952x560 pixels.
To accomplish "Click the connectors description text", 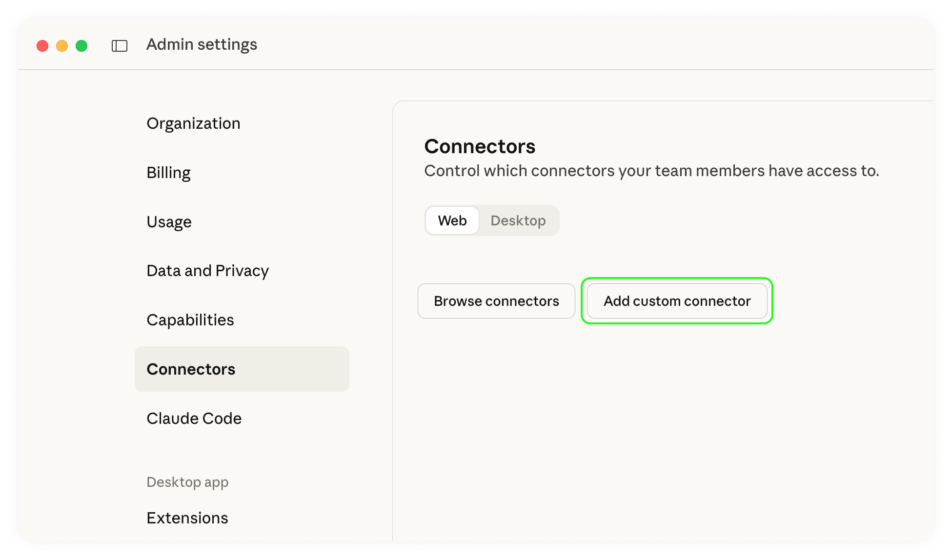I will tap(651, 171).
